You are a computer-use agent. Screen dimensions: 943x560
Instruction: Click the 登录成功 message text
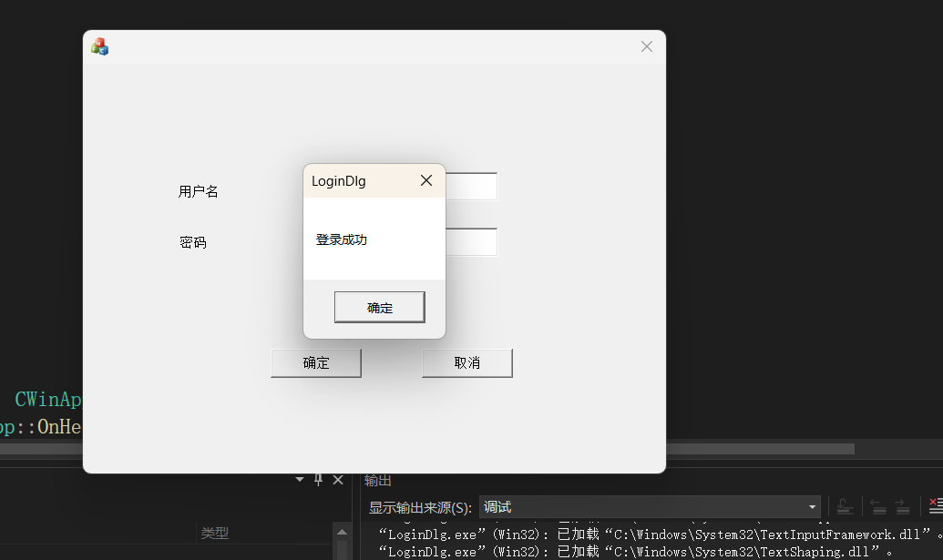341,239
